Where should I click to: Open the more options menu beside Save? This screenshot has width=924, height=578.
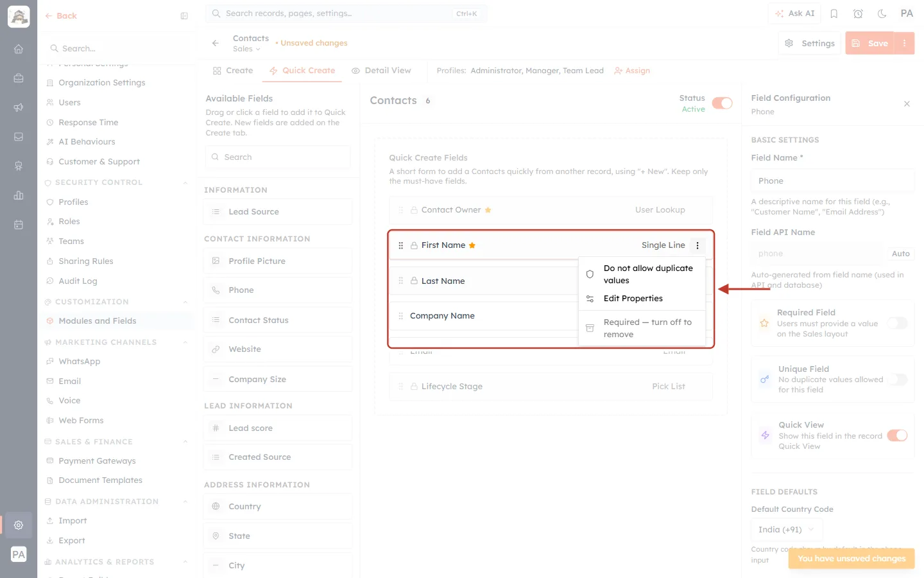[x=905, y=43]
